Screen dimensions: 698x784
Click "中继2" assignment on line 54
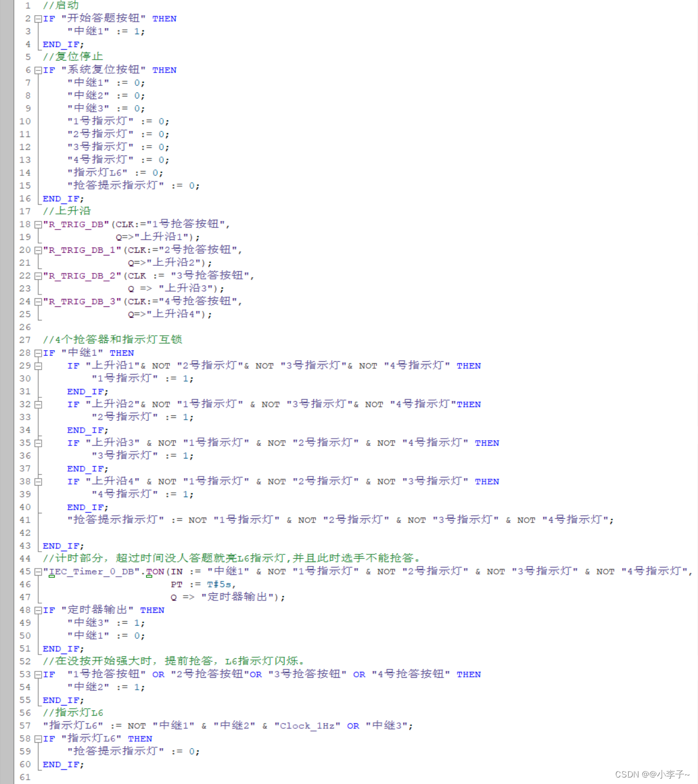[88, 687]
